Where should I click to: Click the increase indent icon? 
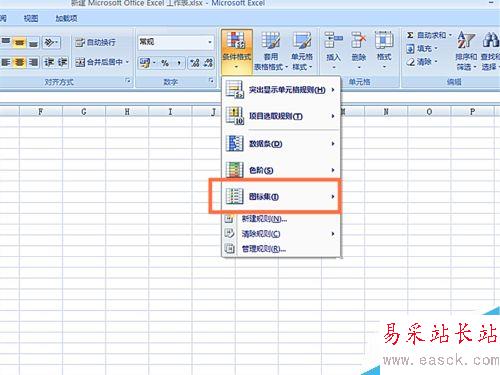[x=62, y=62]
